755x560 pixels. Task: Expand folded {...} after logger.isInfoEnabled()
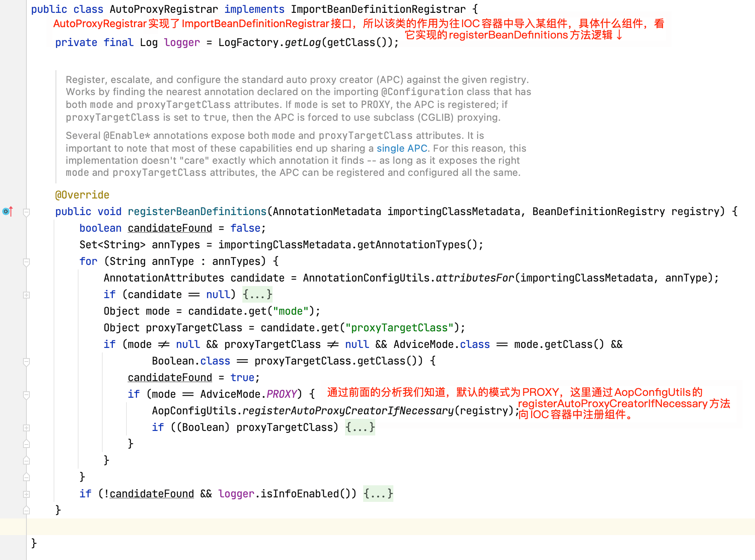[378, 494]
